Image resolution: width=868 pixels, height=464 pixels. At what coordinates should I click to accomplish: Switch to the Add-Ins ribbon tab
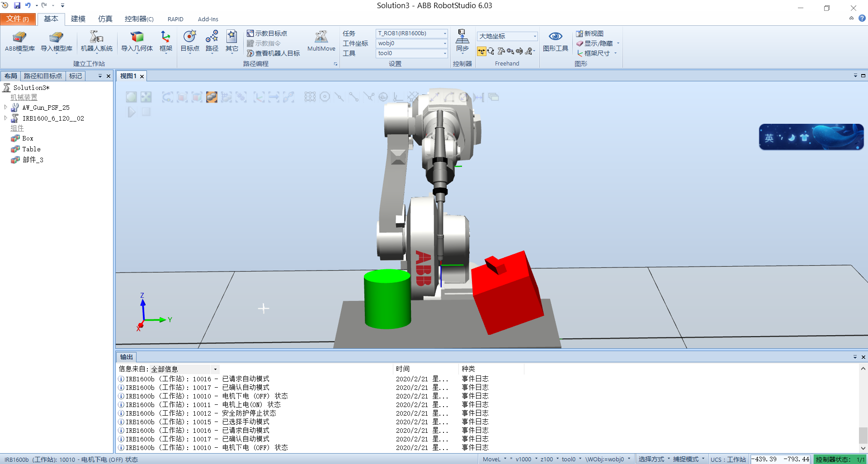coord(208,19)
